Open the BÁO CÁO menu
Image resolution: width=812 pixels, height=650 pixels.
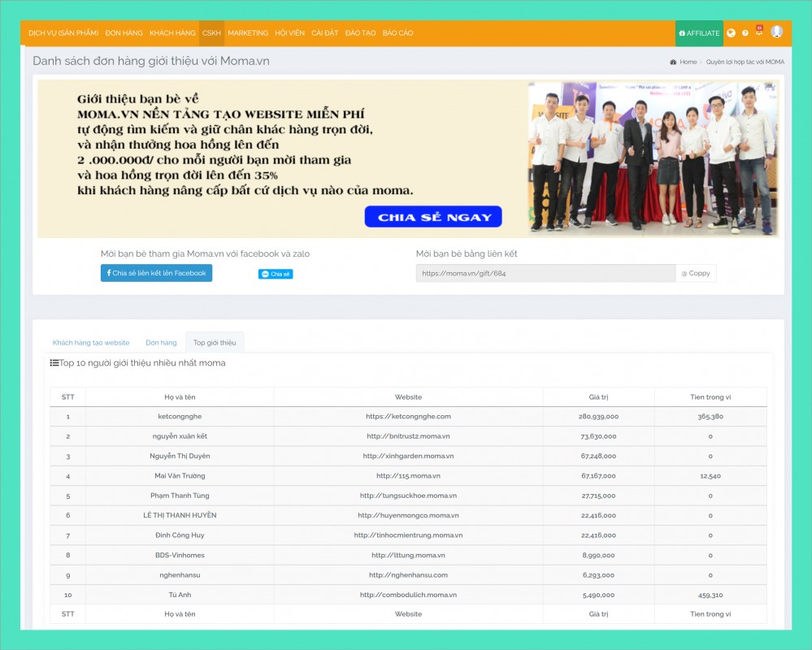click(397, 33)
